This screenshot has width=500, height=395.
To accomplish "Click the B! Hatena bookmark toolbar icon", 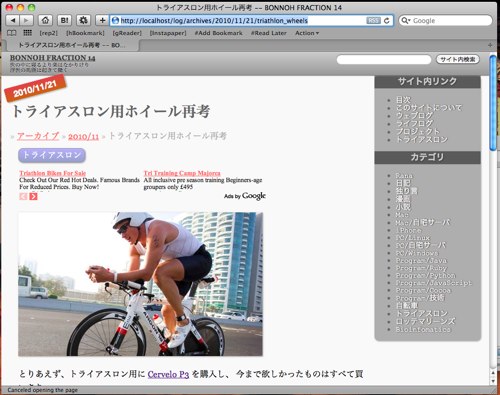I will (x=64, y=21).
